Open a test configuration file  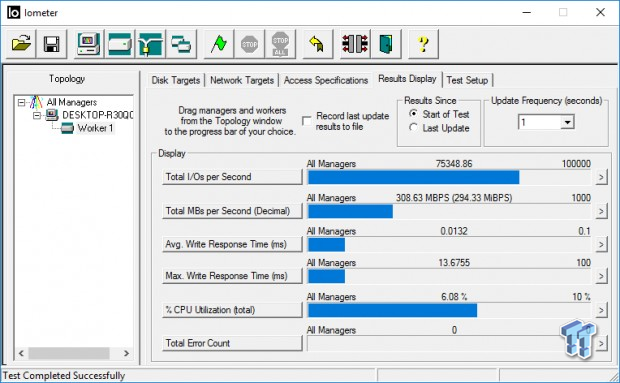click(x=21, y=44)
